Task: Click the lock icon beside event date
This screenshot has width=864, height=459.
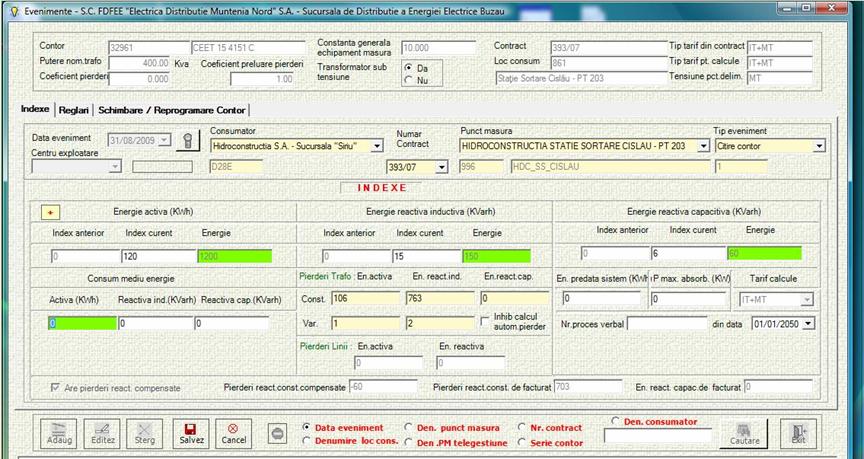Action: click(x=186, y=140)
